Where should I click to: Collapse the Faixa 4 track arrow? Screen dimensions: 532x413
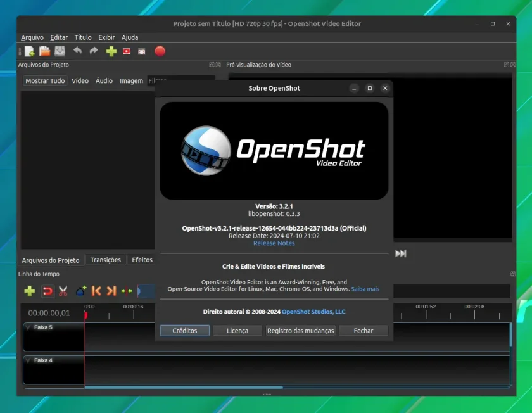point(28,360)
